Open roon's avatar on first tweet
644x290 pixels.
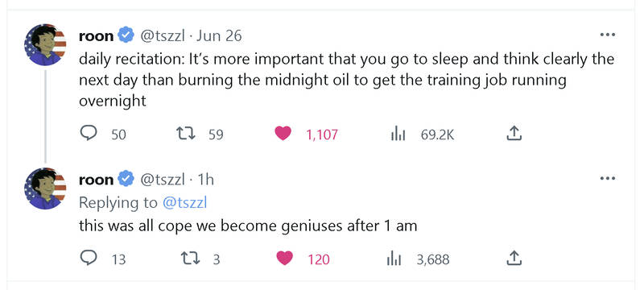tap(45, 45)
